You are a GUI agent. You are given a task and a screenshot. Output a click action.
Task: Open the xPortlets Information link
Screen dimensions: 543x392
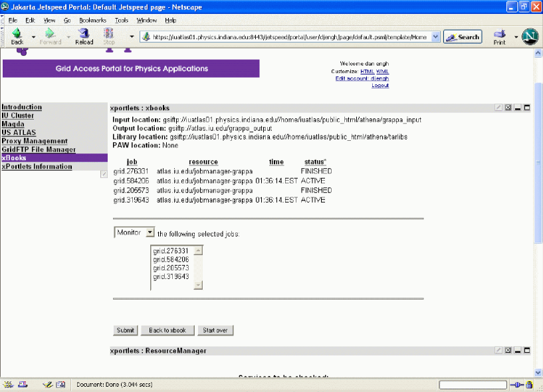[37, 166]
